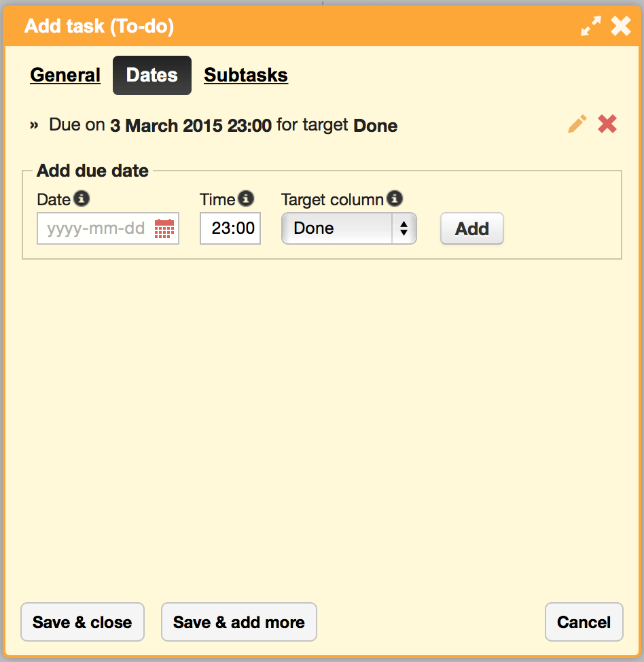644x662 pixels.
Task: Open the Target column dropdown
Action: [x=349, y=228]
